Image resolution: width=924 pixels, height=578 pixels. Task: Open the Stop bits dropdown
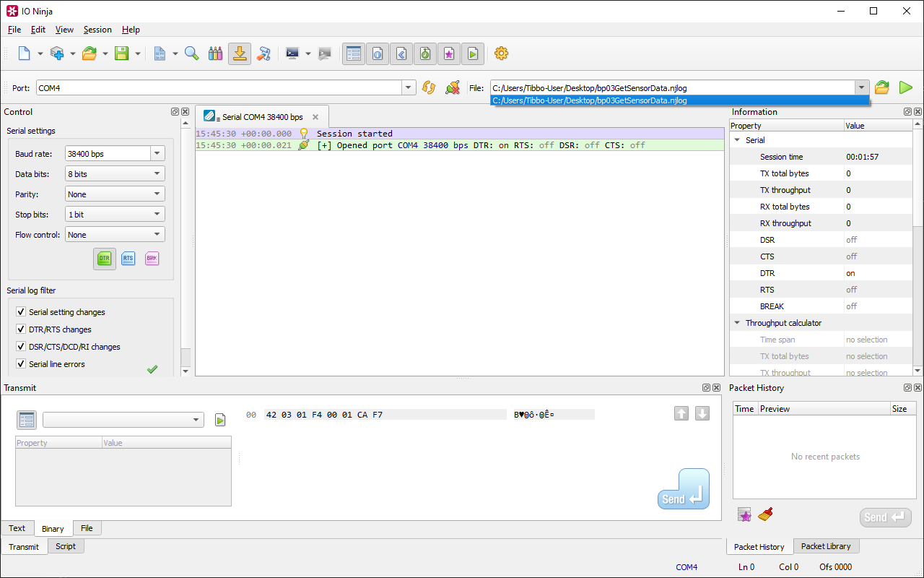[115, 215]
